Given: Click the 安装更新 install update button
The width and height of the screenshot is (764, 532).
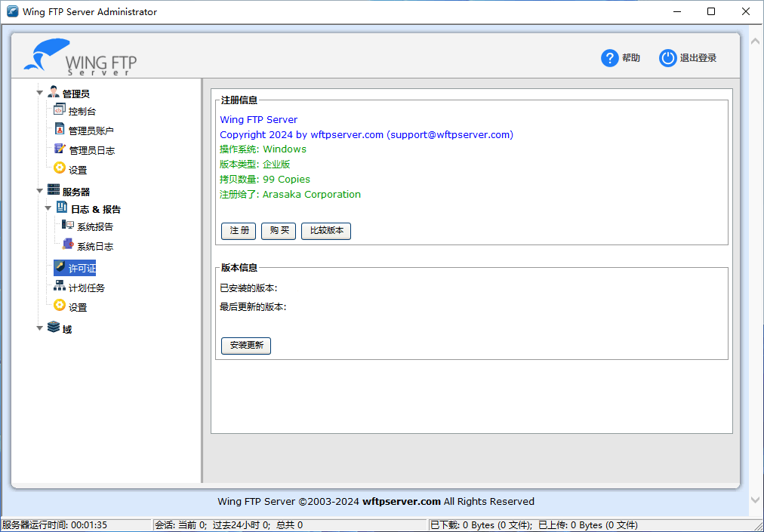Looking at the screenshot, I should tap(245, 346).
